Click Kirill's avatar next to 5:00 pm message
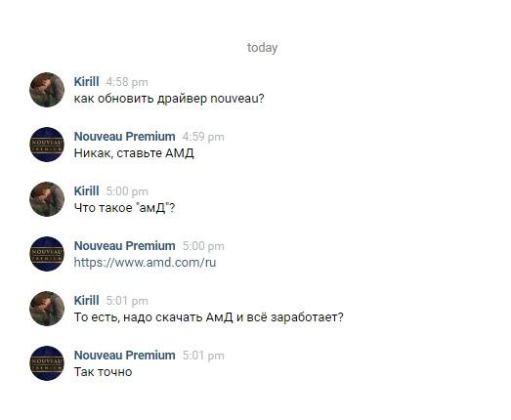Image resolution: width=511 pixels, height=420 pixels. point(47,199)
